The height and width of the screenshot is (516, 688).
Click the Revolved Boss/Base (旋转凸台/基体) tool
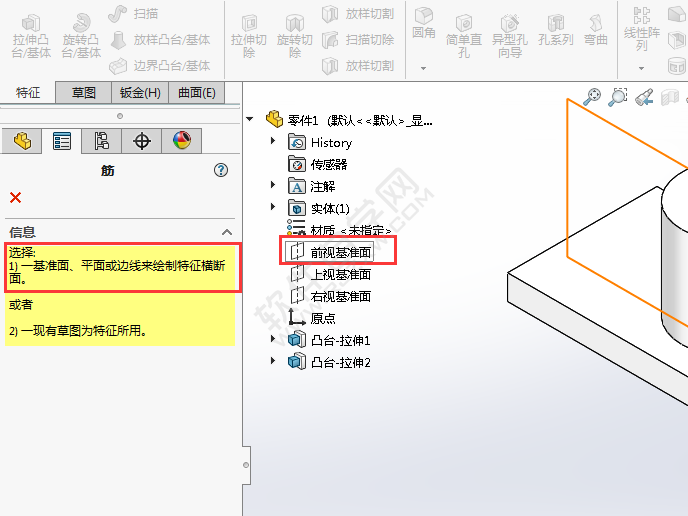click(x=81, y=37)
